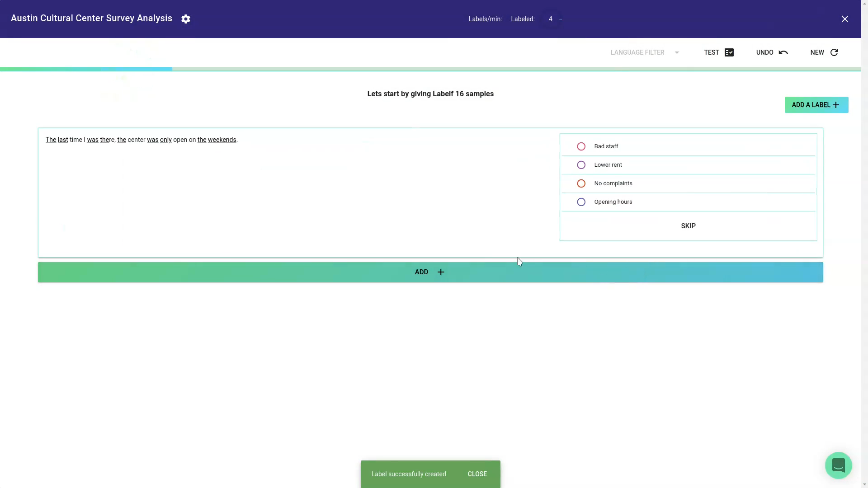
Task: Select the Bad staff label
Action: point(581,146)
